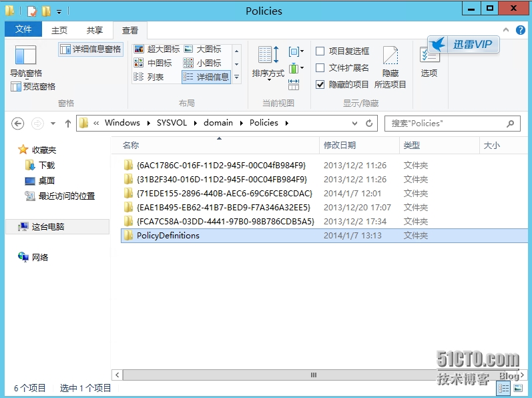Viewport: 532px width, 398px height.
Task: Go Back with the left arrow
Action: tap(17, 123)
